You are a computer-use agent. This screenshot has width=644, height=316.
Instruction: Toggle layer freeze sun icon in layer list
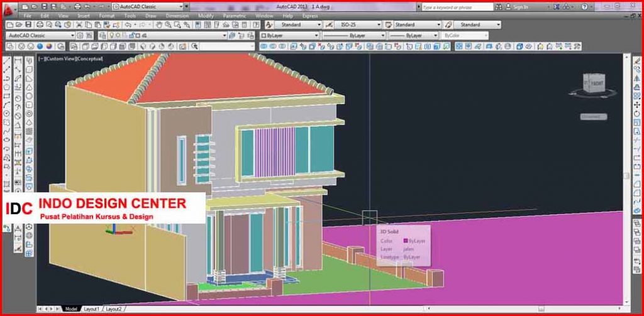[x=118, y=36]
